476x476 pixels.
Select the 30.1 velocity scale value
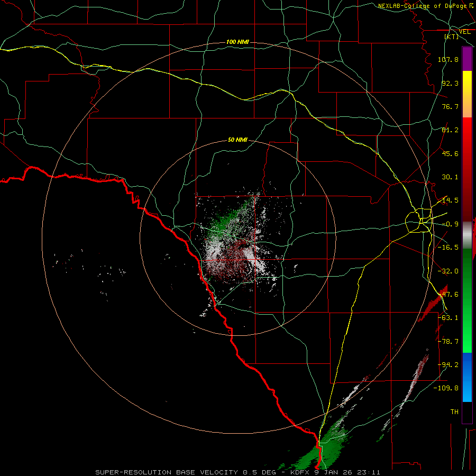[x=450, y=177]
